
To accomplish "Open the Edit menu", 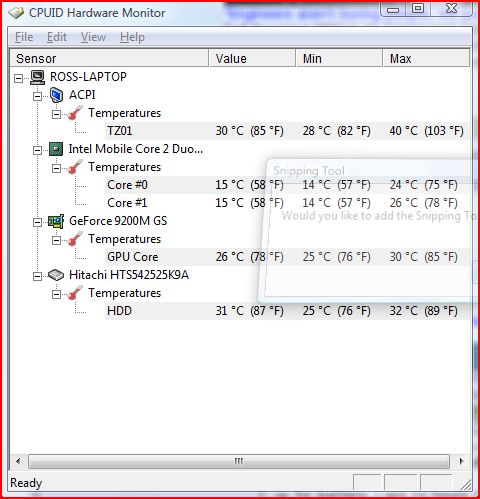I will click(x=57, y=37).
